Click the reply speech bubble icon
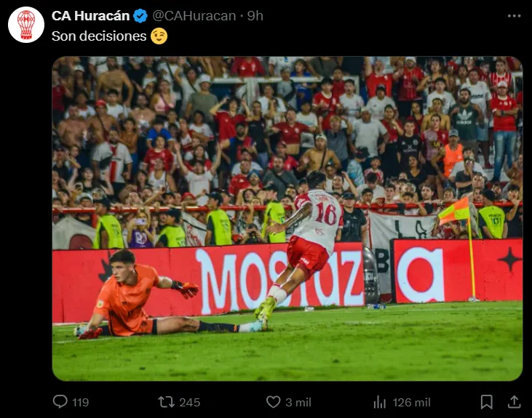Viewport: 532px width, 418px height. point(60,402)
